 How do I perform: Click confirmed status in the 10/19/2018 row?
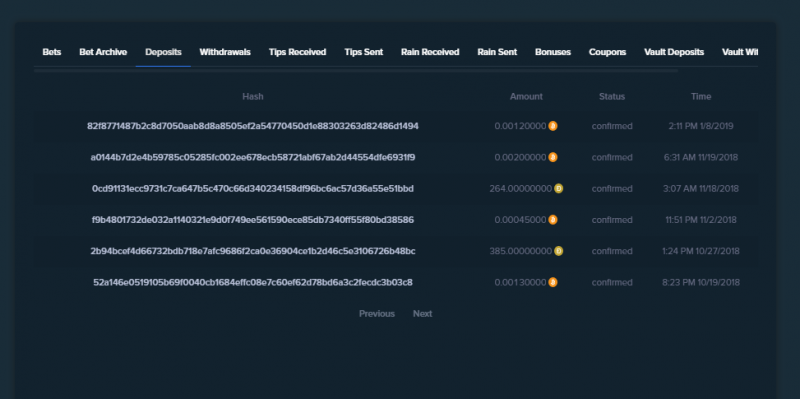coord(612,282)
